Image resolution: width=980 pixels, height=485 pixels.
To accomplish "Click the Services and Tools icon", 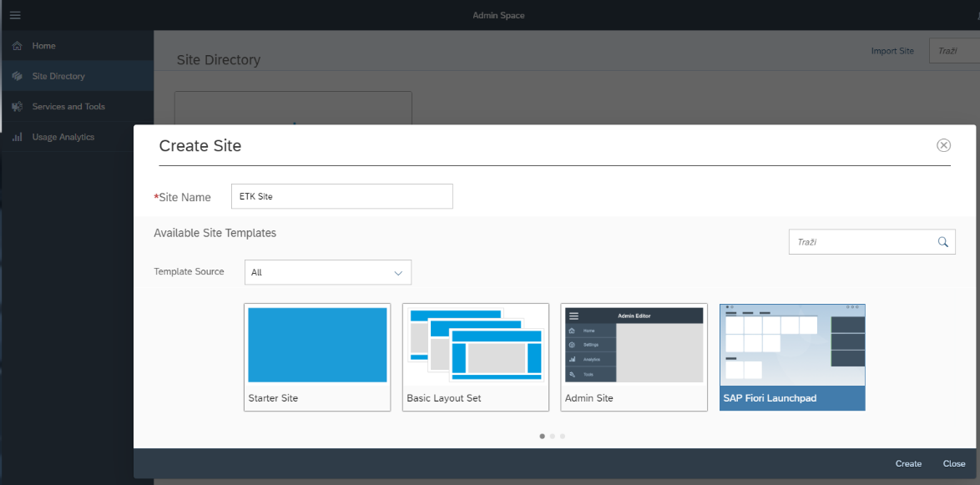I will (x=17, y=107).
